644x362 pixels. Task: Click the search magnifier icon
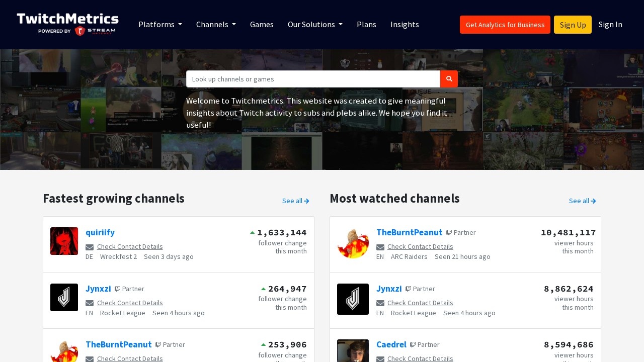tap(448, 79)
